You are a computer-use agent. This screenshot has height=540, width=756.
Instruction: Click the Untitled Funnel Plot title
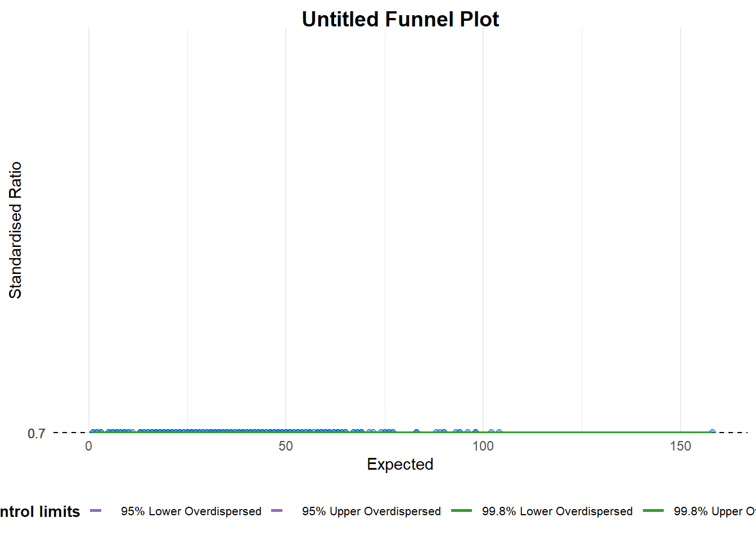(x=400, y=19)
